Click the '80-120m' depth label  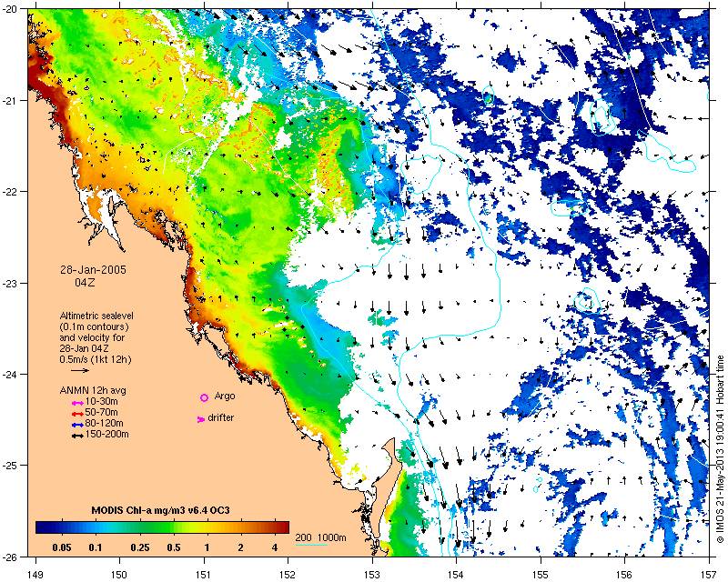point(105,423)
